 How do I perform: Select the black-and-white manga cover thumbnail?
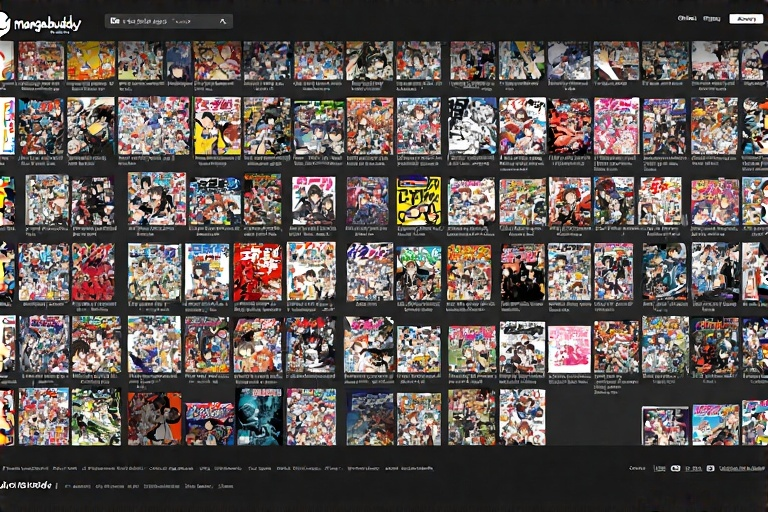[472, 126]
